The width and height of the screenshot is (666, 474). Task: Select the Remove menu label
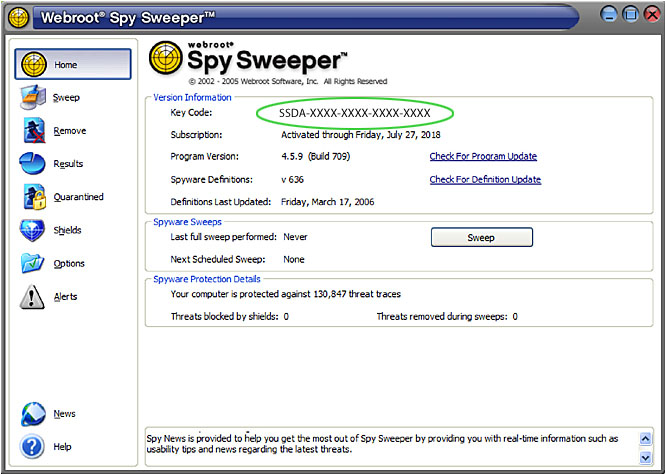tap(70, 131)
